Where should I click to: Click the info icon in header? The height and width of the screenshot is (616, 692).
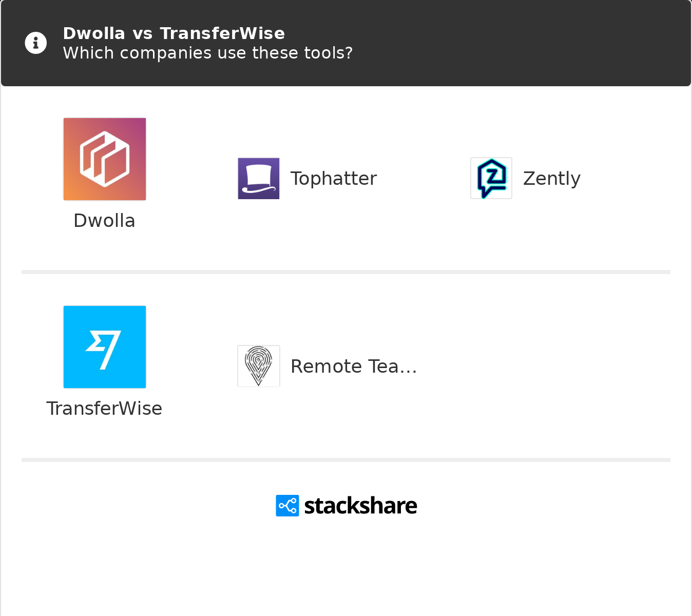pyautogui.click(x=36, y=43)
